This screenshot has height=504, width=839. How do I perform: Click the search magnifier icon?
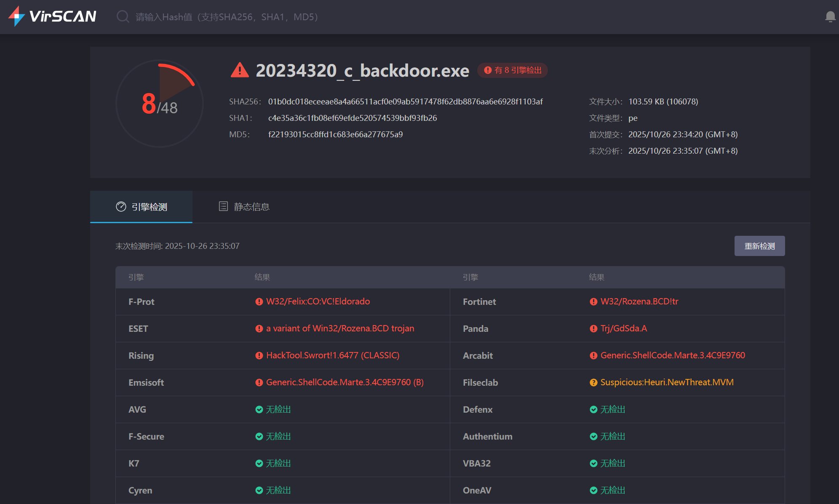[x=123, y=17]
